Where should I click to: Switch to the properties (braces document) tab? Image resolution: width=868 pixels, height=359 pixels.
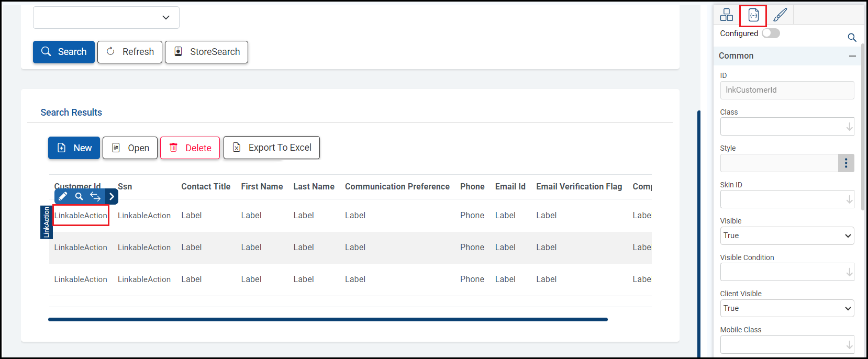coord(753,15)
